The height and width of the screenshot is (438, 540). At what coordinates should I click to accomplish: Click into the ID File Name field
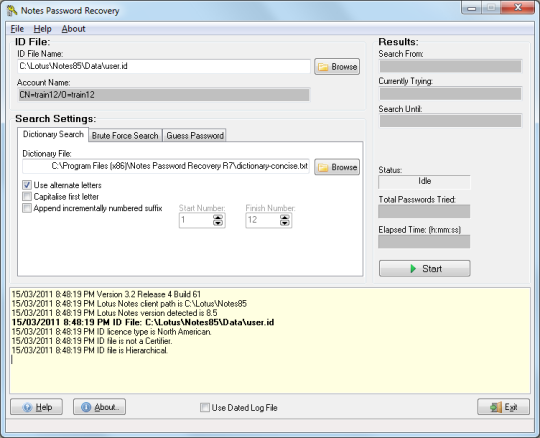tap(164, 66)
